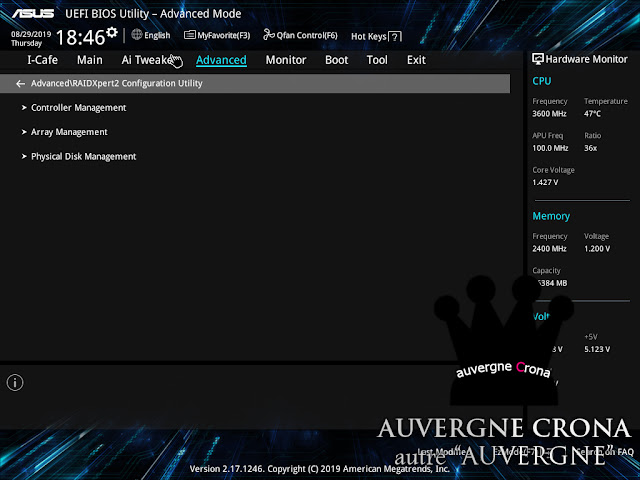Viewport: 640px width, 480px height.
Task: Click the Advanced\RAIDXpert2 Configuration Utility breadcrumb
Action: click(x=117, y=83)
